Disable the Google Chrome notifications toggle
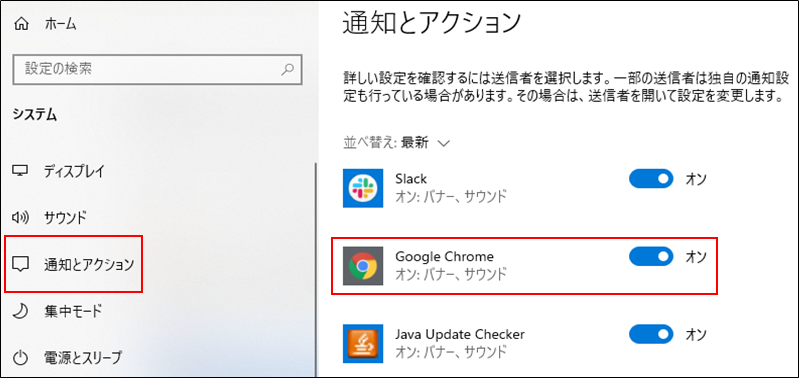The image size is (799, 378). [x=651, y=257]
